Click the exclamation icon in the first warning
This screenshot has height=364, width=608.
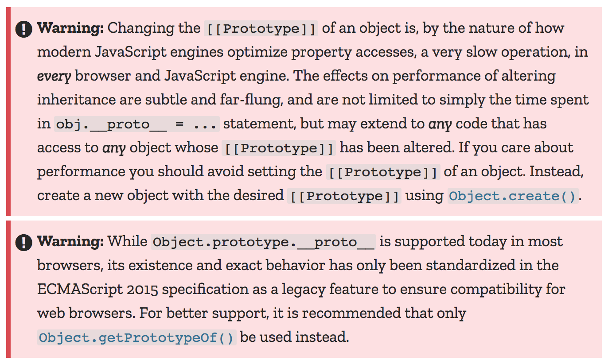tap(24, 30)
